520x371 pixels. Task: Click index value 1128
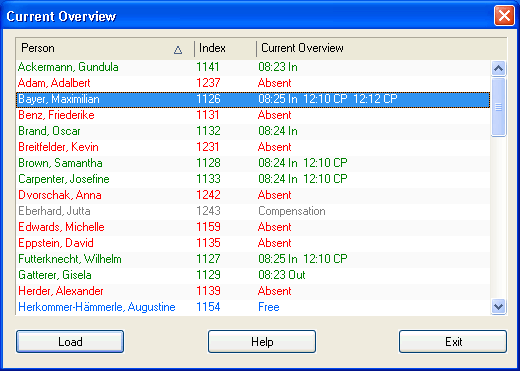pyautogui.click(x=208, y=163)
